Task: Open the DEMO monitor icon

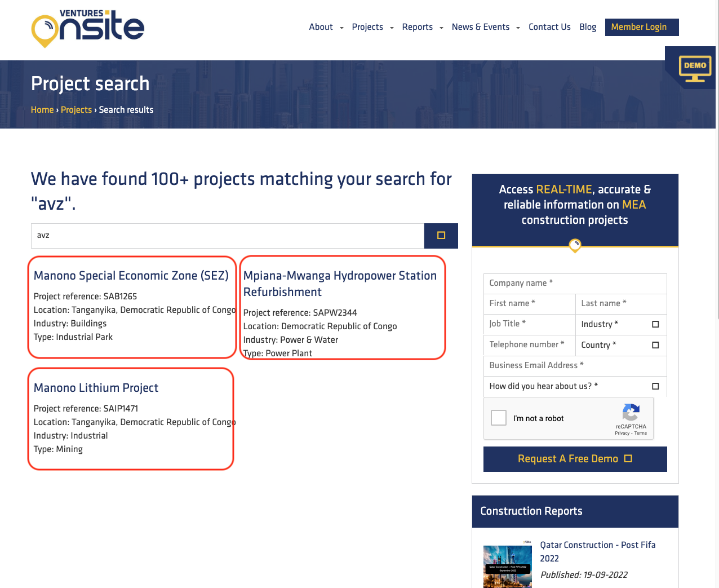Action: (x=695, y=68)
